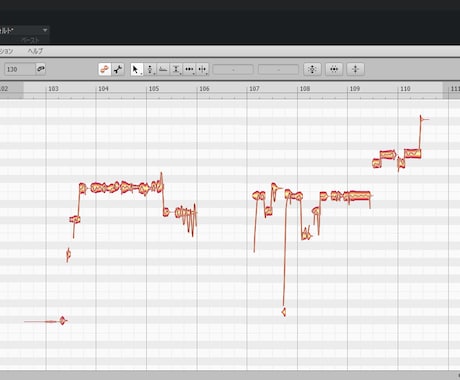Screen dimensions: 460x380
Task: Select the Pitch tool
Action: tap(150, 69)
